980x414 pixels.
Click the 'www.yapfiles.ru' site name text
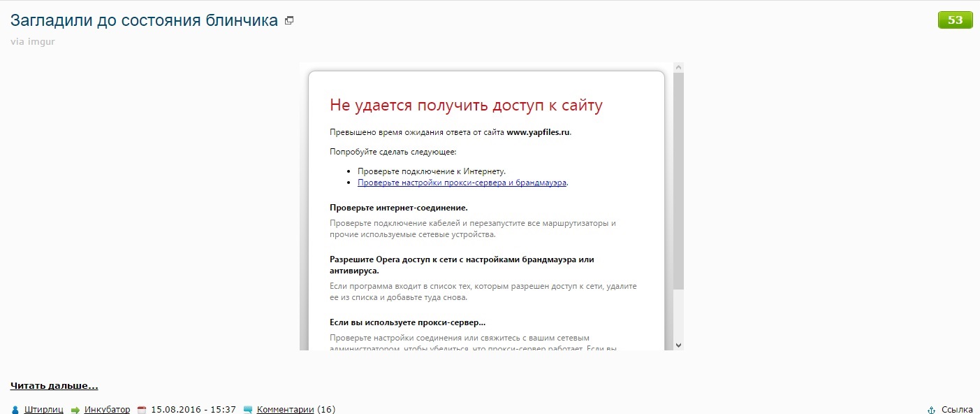click(539, 131)
